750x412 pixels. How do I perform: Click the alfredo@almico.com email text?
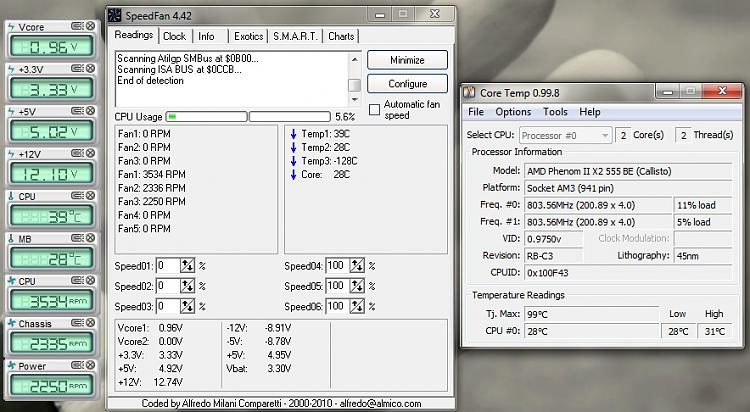coord(381,403)
